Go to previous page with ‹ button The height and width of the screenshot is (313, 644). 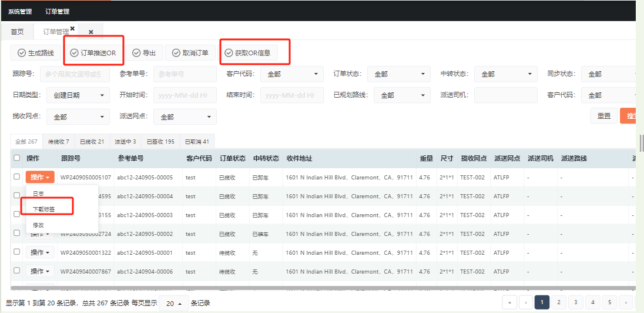pyautogui.click(x=525, y=302)
